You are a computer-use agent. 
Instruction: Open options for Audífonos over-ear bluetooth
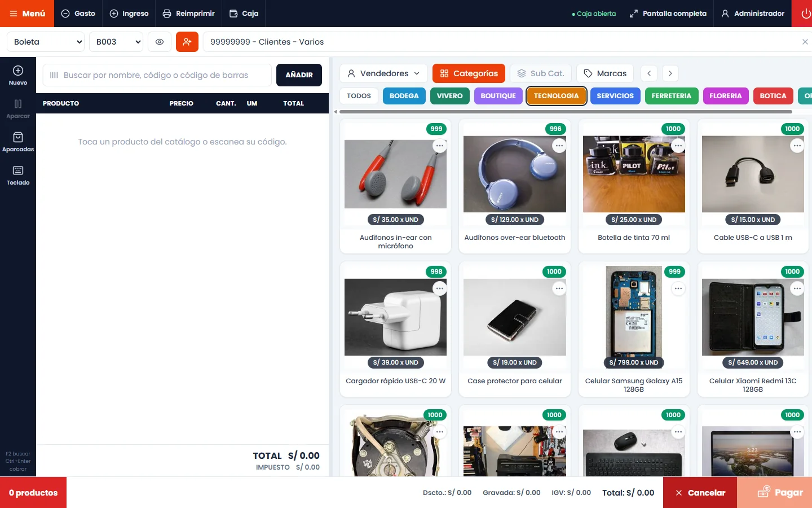[x=559, y=146]
